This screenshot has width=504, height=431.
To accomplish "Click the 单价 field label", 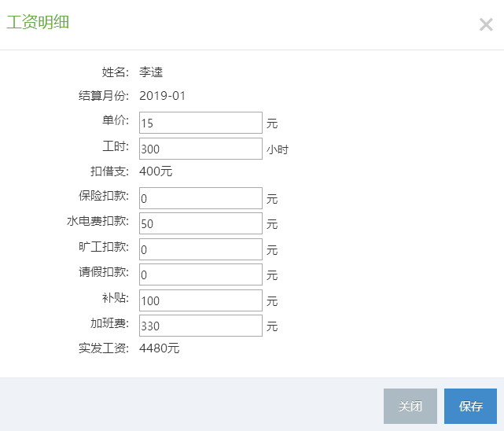I will click(116, 120).
